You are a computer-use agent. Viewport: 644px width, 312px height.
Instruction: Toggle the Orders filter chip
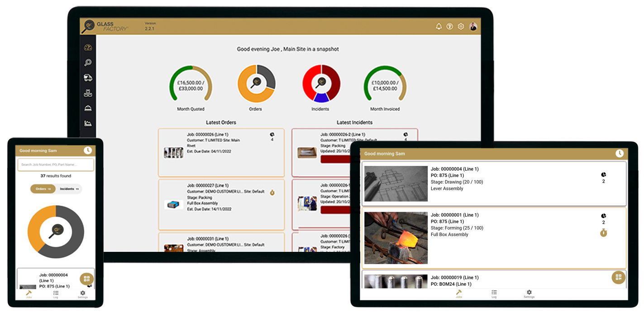tap(43, 189)
